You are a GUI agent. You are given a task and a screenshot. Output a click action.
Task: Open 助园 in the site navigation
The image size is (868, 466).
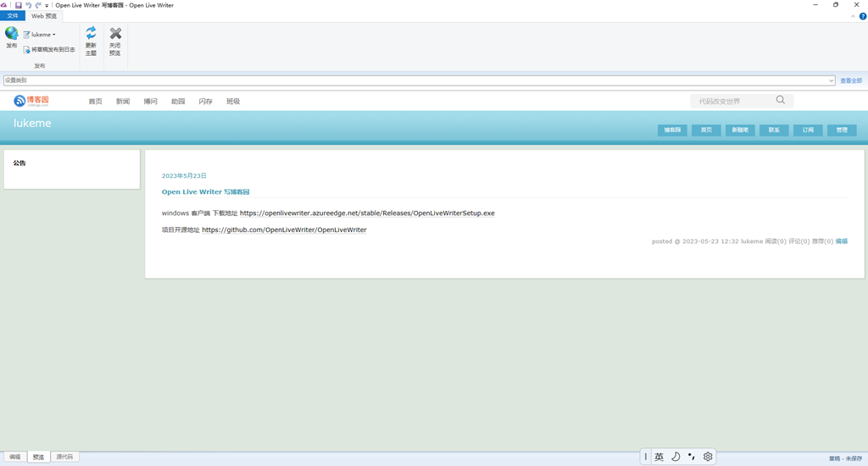(x=178, y=102)
